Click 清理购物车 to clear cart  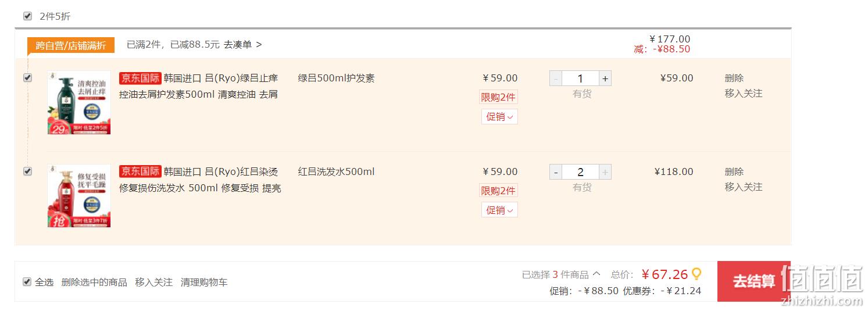(x=204, y=282)
